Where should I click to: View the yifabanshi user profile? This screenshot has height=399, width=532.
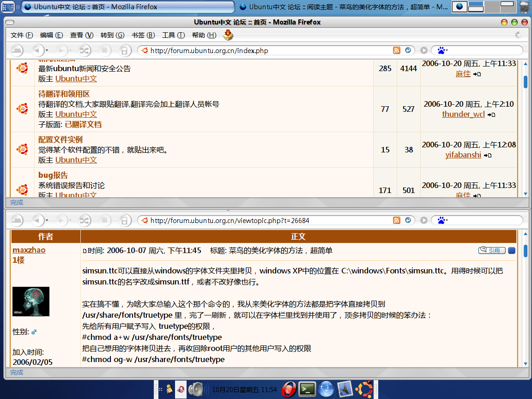coord(463,155)
